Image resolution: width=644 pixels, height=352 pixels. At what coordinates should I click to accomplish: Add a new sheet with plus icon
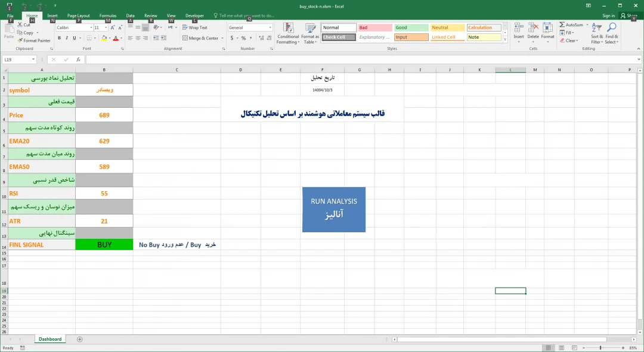pyautogui.click(x=80, y=339)
